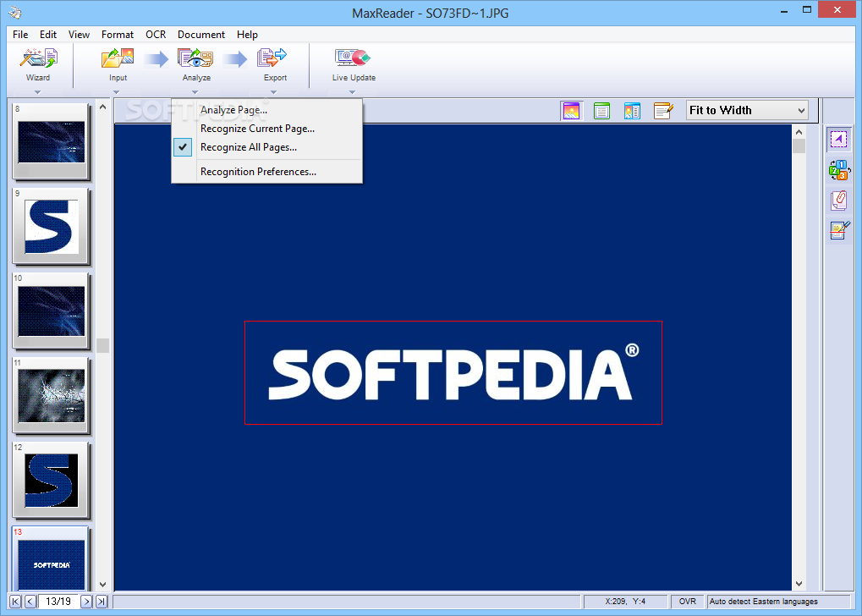Expand the Live Update dropdown arrow

pyautogui.click(x=352, y=92)
